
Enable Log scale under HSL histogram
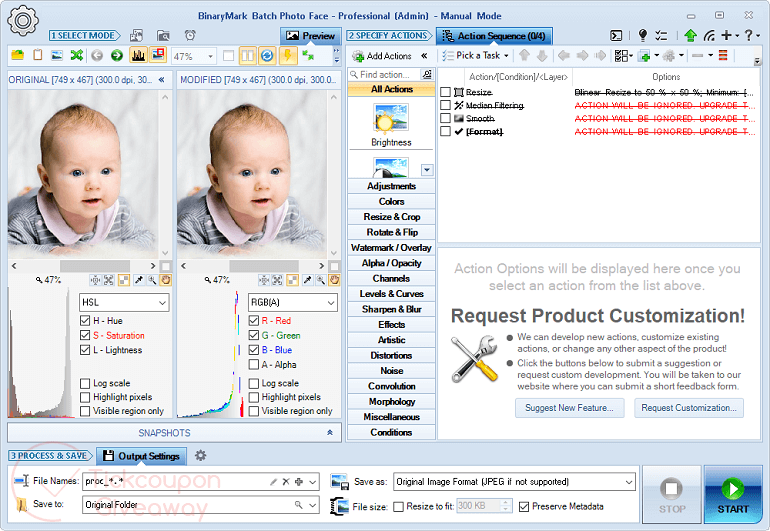coord(85,383)
